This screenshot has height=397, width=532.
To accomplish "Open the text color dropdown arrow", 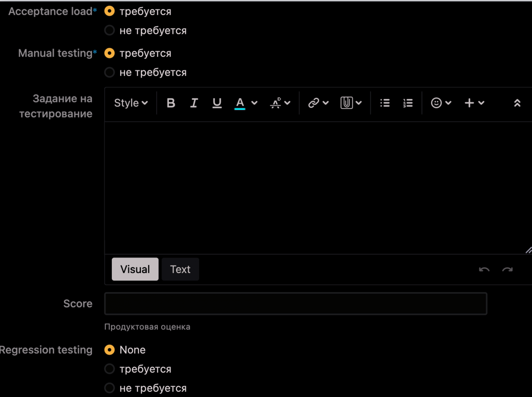I will coord(254,103).
